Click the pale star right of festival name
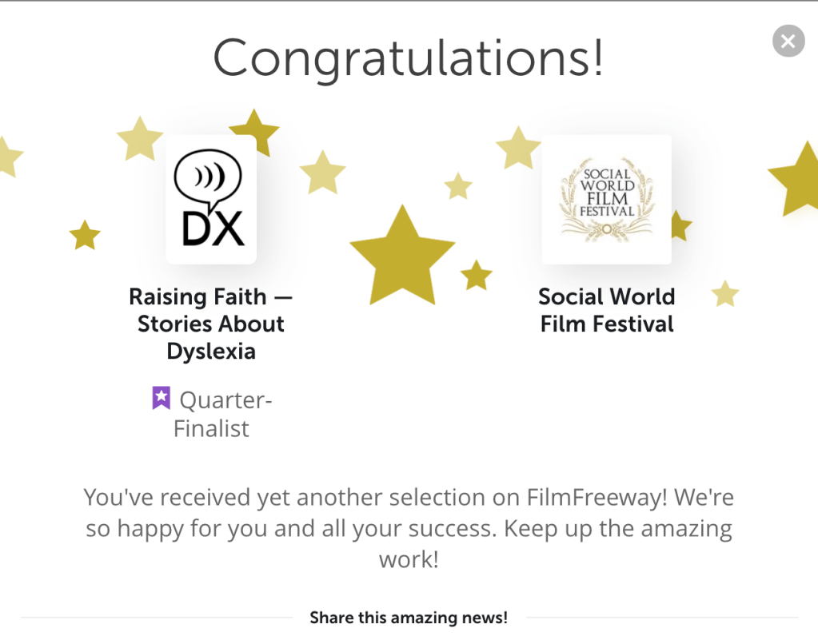 725,294
